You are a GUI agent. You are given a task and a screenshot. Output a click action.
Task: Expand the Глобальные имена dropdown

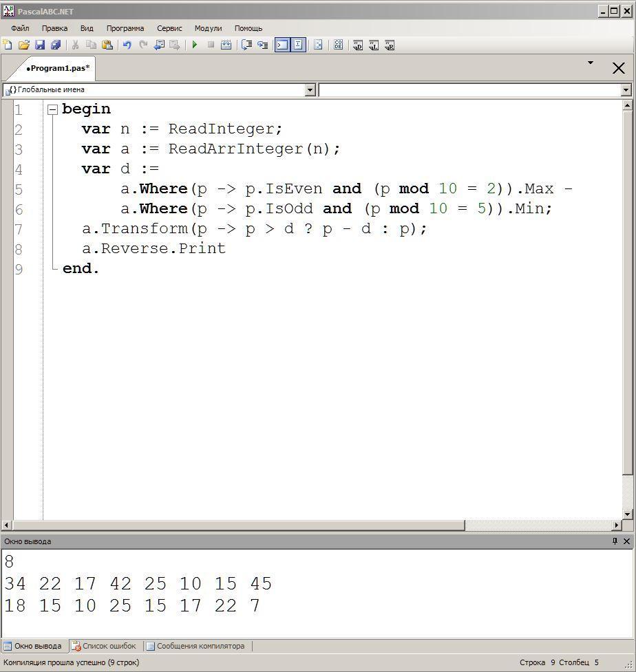[x=310, y=90]
